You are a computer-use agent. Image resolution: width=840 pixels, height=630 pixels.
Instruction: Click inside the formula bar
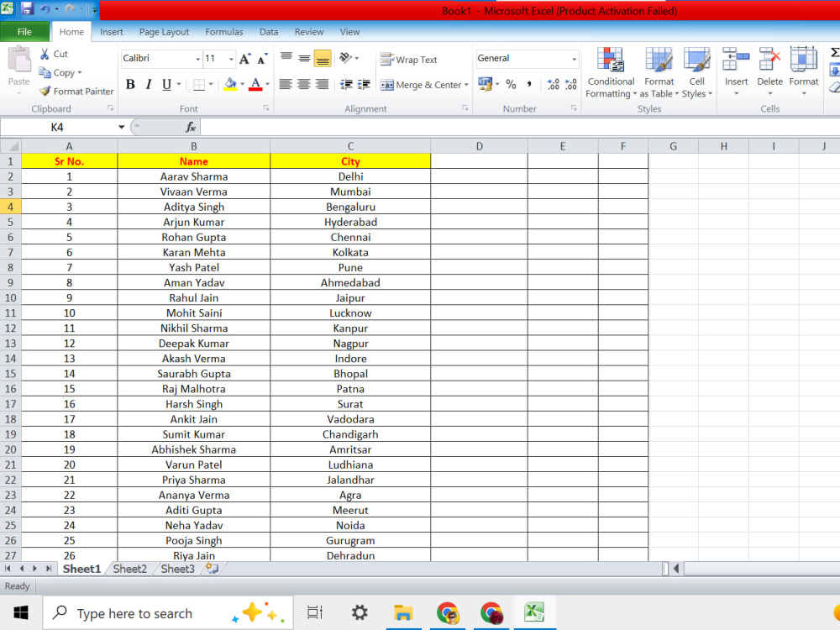click(520, 127)
